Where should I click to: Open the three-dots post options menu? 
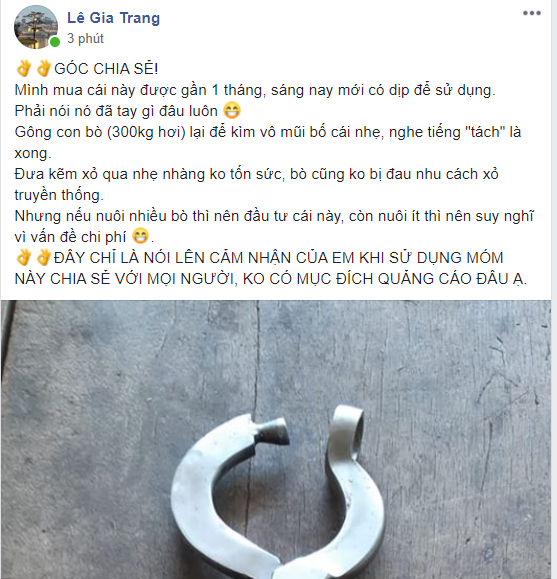click(532, 13)
